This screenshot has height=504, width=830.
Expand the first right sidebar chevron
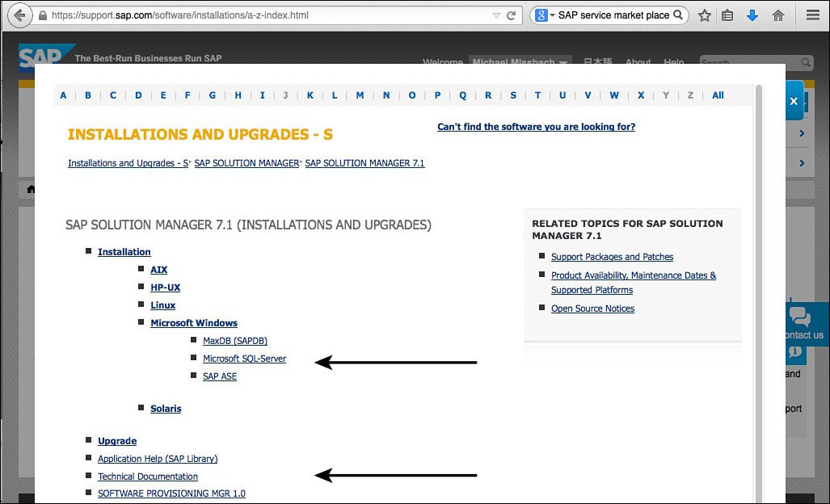point(802,133)
